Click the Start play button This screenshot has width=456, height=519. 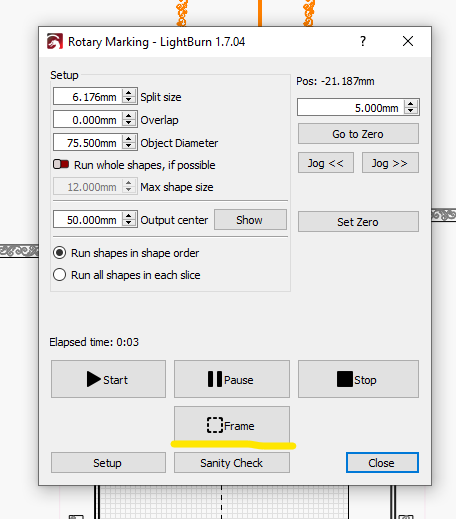[x=108, y=379]
